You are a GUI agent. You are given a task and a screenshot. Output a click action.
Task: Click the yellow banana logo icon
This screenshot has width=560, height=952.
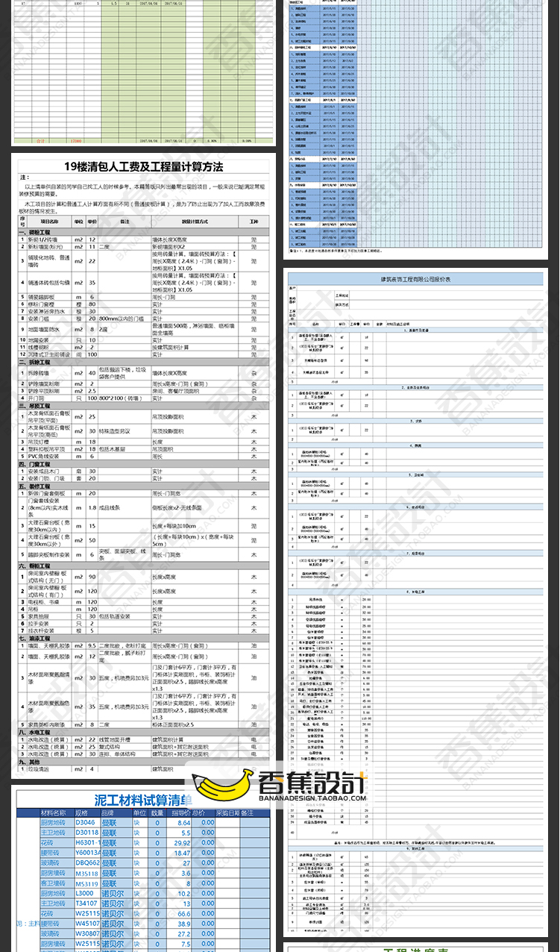point(223,787)
